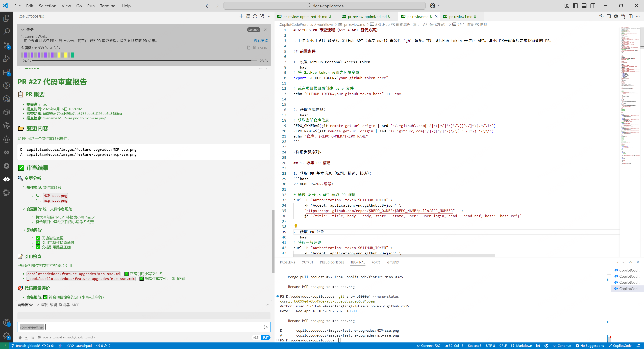Screen dimensions: 644x349
Task: Click the 查看更多 see more link
Action: pyautogui.click(x=261, y=41)
